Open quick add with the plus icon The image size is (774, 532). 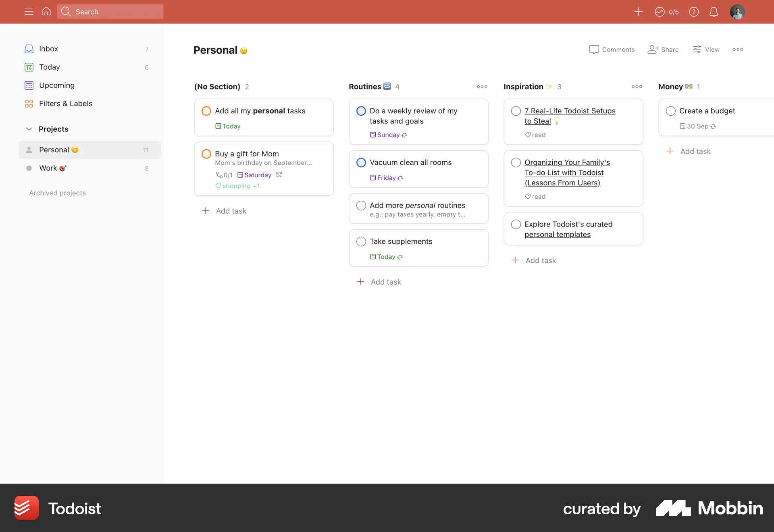point(638,12)
